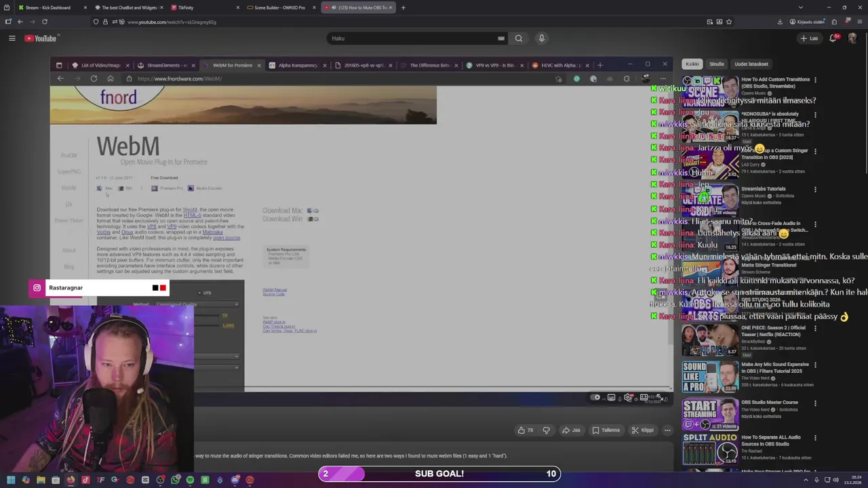Viewport: 868px width, 488px height.
Task: Click the Jaa share button
Action: coord(571,430)
